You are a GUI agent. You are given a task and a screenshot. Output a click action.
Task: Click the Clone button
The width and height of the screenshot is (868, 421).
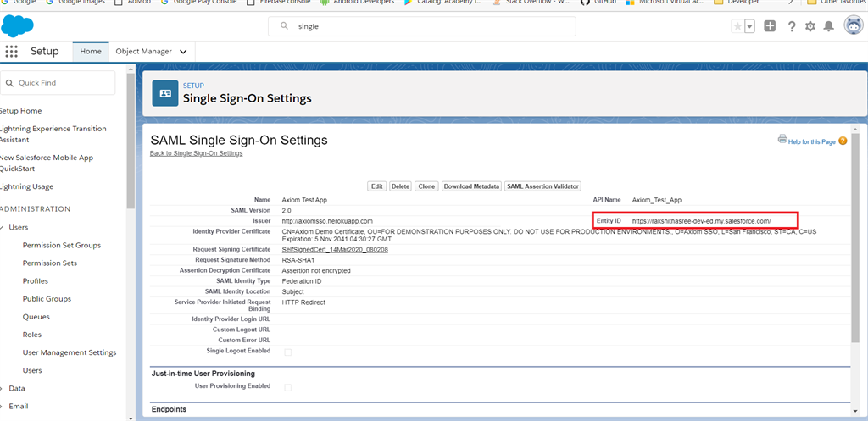(x=426, y=186)
